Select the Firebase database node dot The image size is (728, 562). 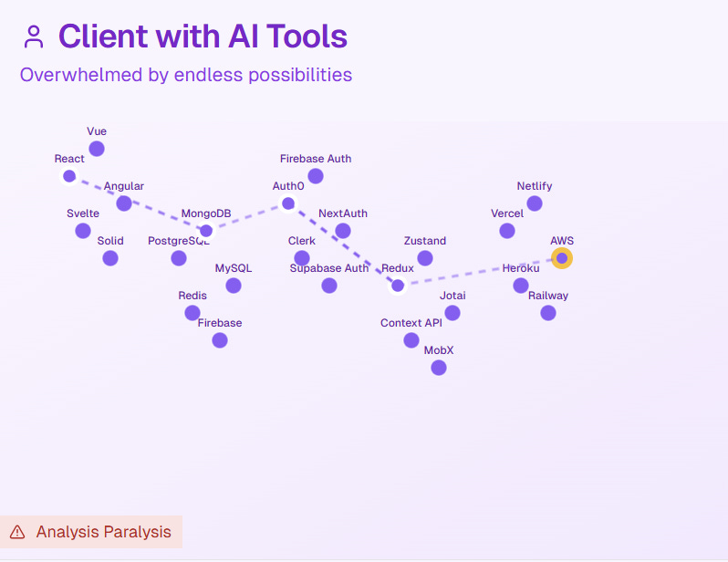(220, 340)
